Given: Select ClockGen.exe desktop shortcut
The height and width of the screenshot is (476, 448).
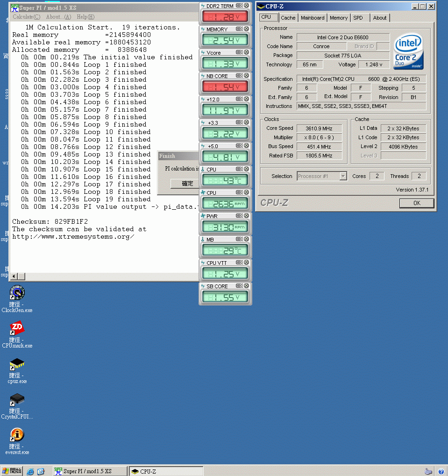Looking at the screenshot, I should click(17, 299).
